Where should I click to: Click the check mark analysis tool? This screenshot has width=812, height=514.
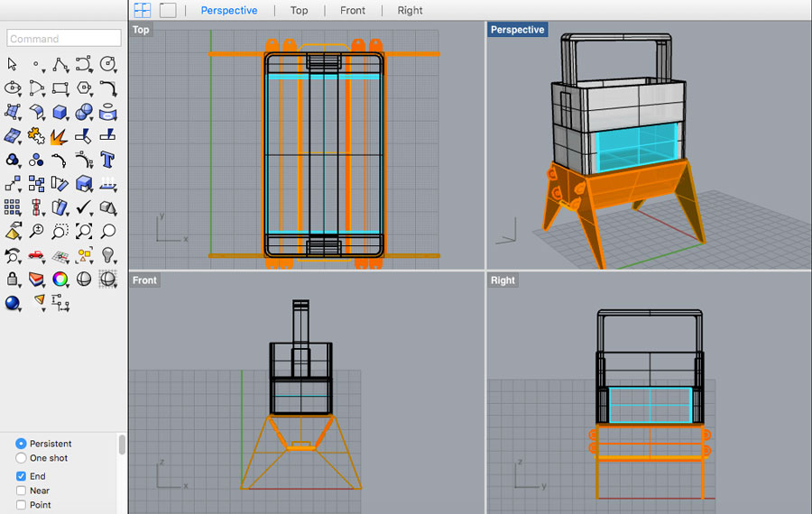point(84,207)
